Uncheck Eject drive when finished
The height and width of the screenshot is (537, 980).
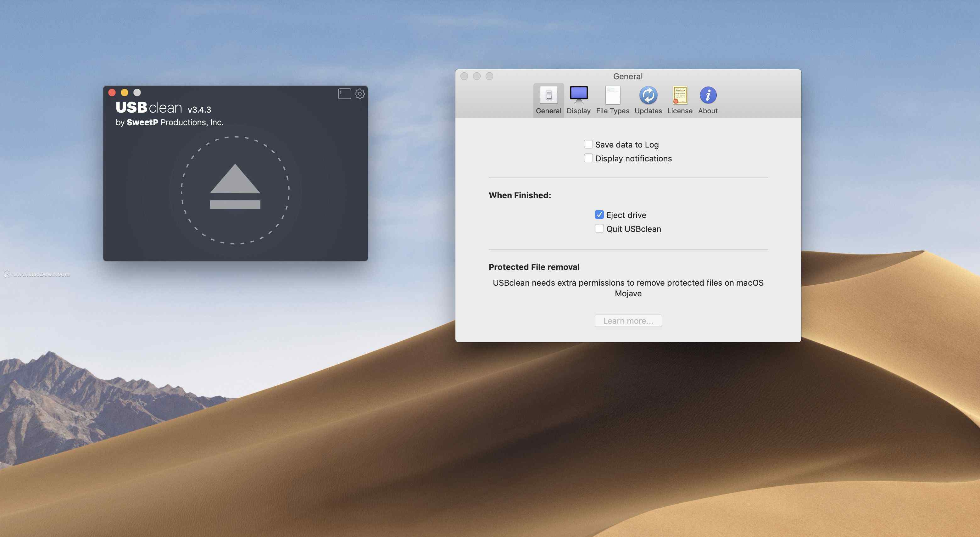pyautogui.click(x=599, y=215)
